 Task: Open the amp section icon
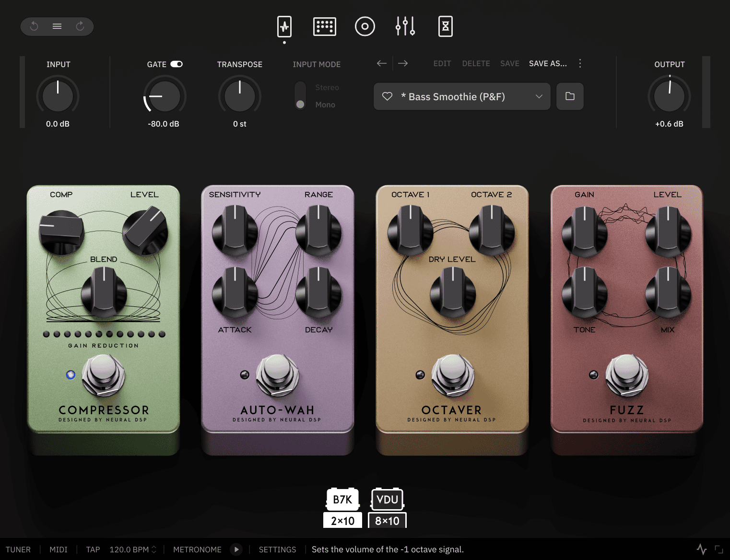tap(325, 26)
